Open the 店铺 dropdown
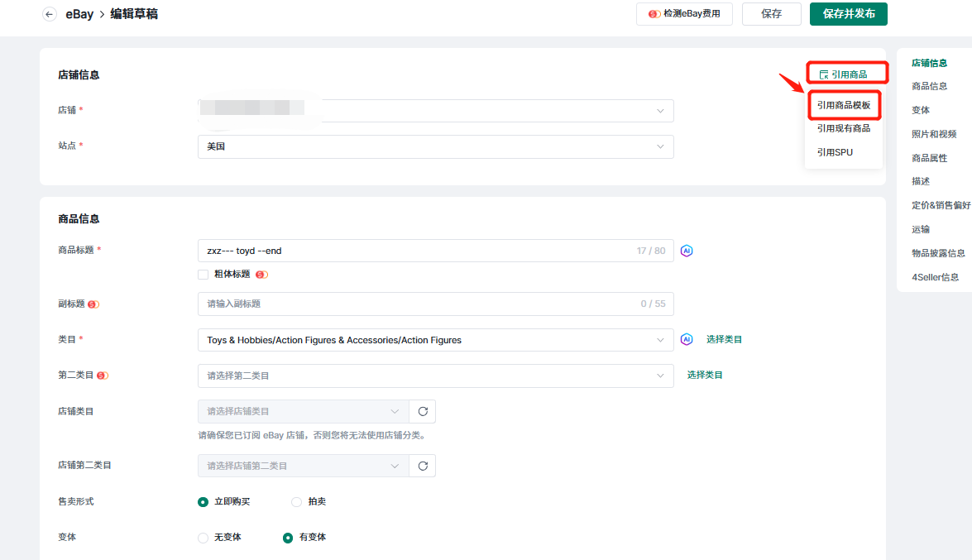Screen dimensions: 972x560 click(x=435, y=111)
